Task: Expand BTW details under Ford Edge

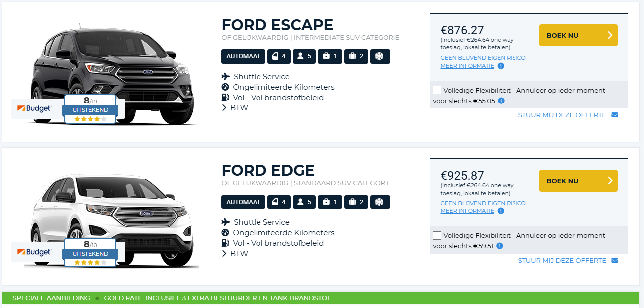Action: click(235, 254)
